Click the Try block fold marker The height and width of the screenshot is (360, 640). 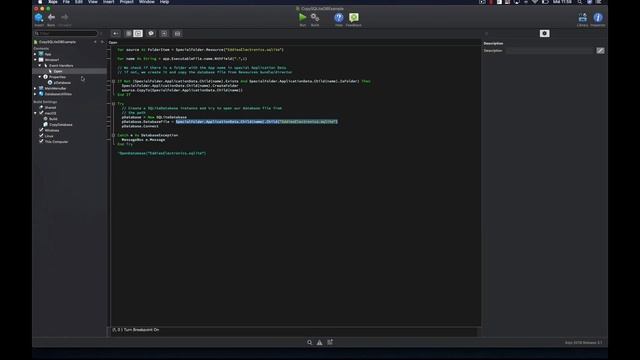click(x=113, y=104)
